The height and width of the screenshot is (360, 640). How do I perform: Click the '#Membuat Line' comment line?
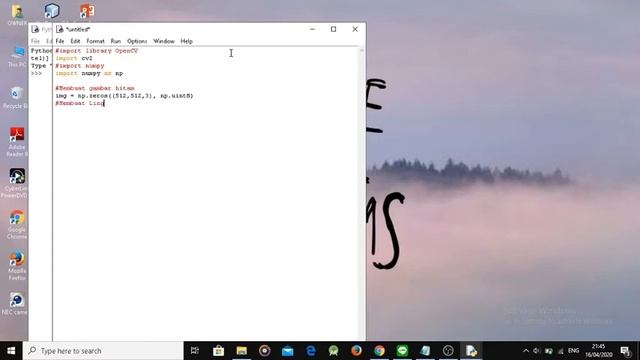(x=80, y=103)
